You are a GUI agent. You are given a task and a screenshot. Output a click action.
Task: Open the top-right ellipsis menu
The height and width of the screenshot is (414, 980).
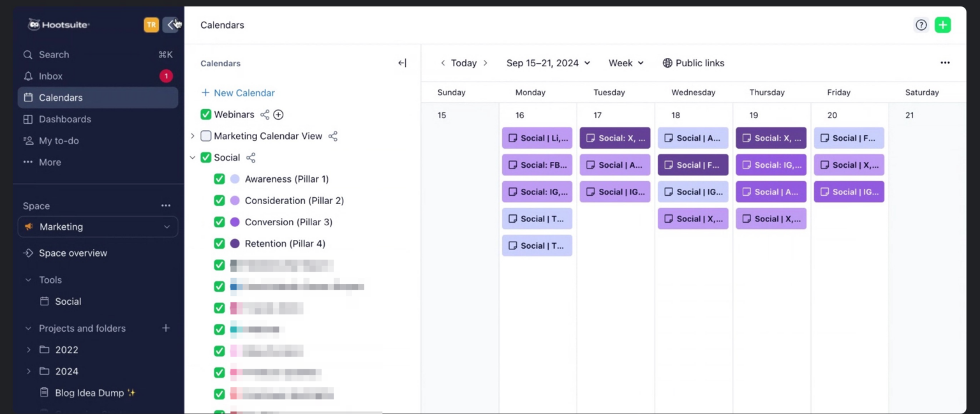pyautogui.click(x=945, y=63)
